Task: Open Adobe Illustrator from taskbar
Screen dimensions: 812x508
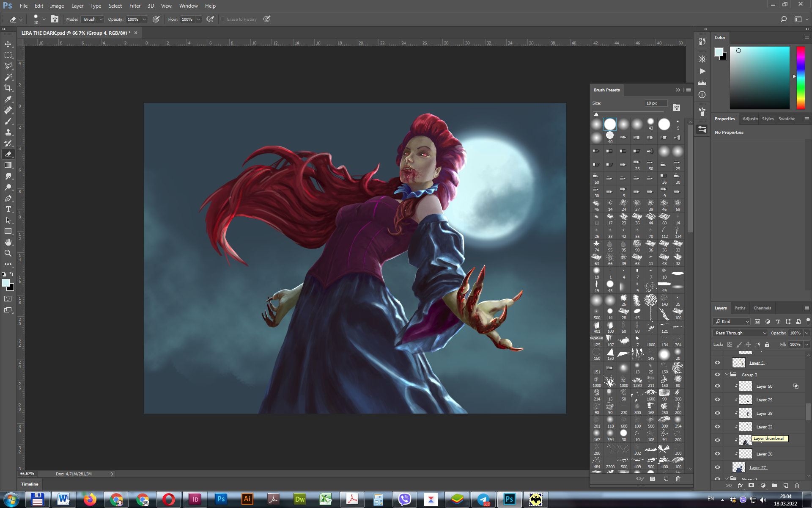Action: click(x=247, y=499)
